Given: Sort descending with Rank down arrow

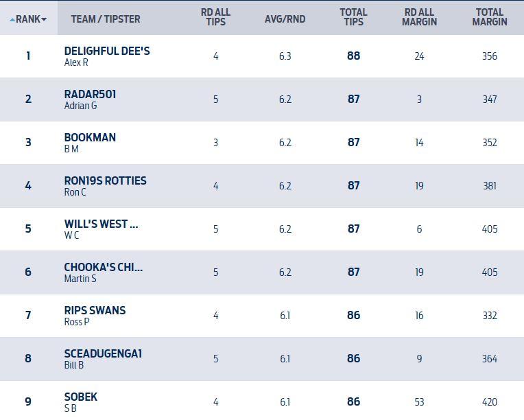Looking at the screenshot, I should point(45,19).
